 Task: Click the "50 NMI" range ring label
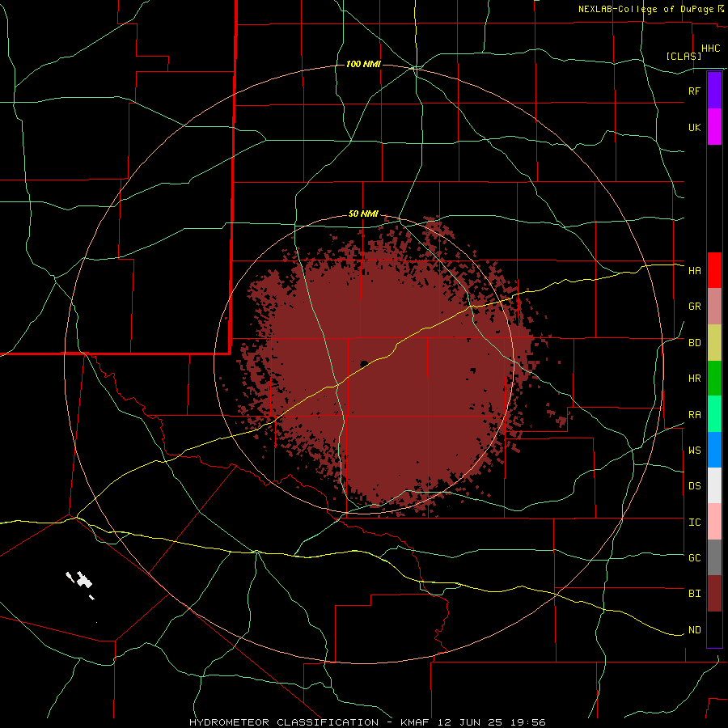(x=363, y=214)
